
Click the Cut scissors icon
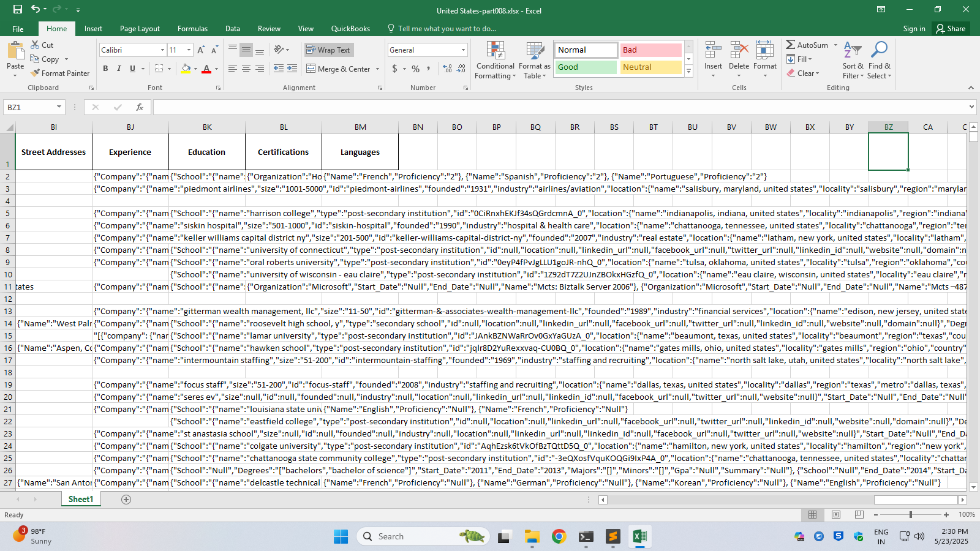(35, 45)
